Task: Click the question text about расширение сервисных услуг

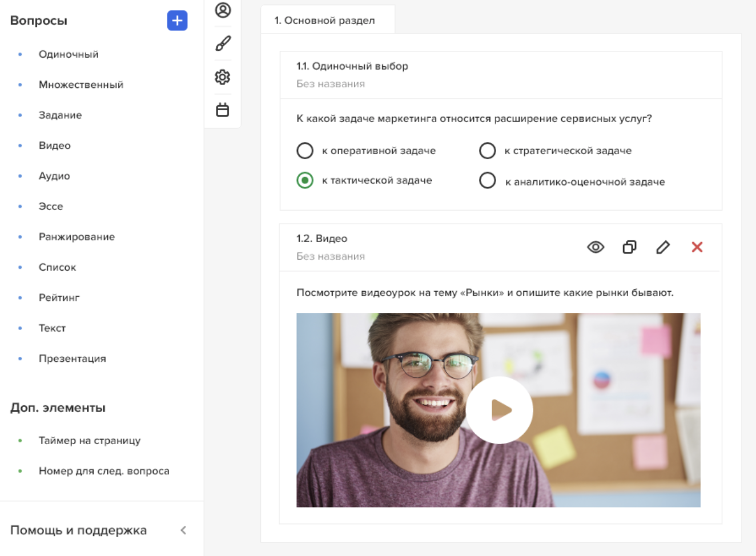Action: pyautogui.click(x=474, y=119)
